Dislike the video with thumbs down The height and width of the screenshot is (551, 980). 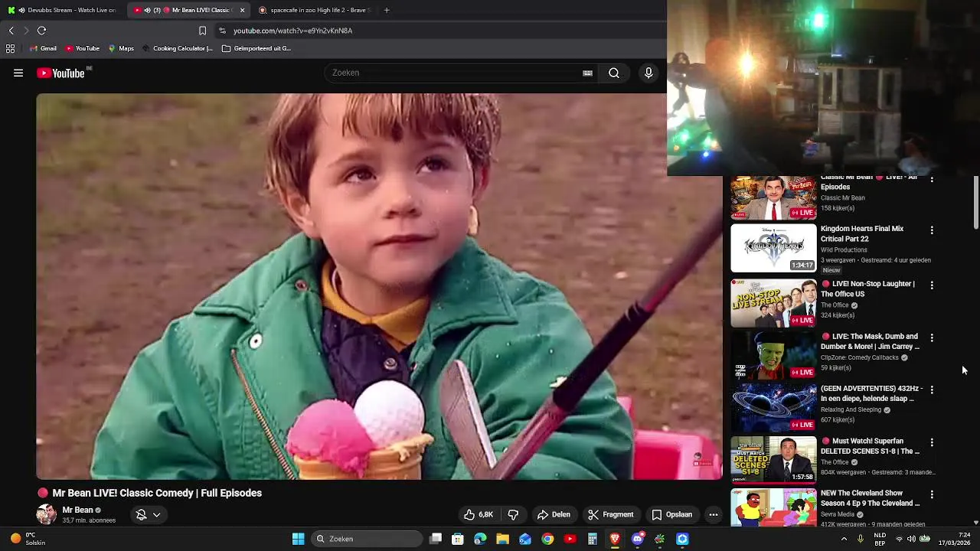(513, 514)
